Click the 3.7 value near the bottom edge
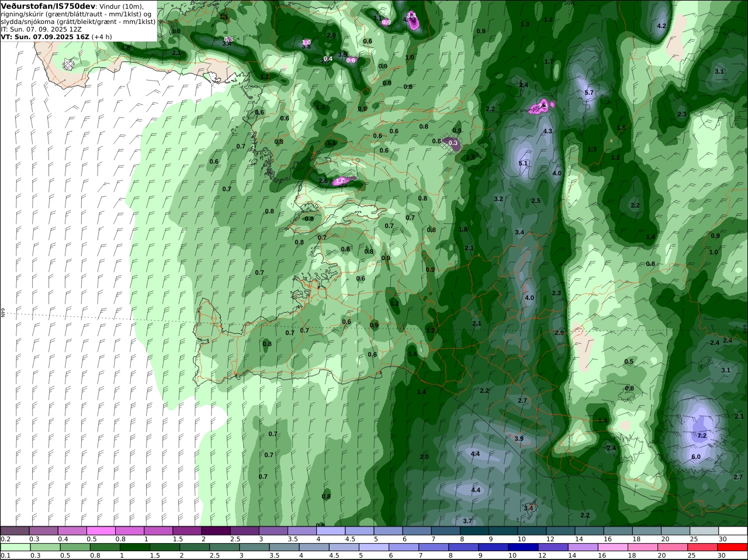This screenshot has height=560, width=748. [467, 521]
